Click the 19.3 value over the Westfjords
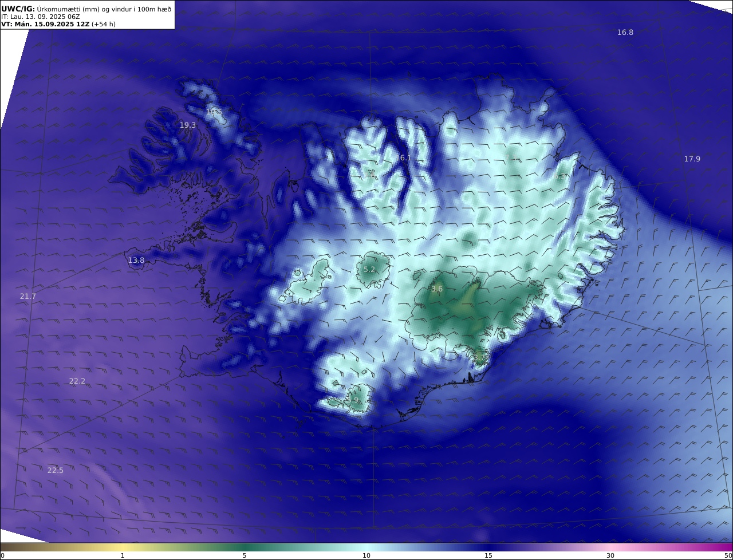Screen dimensions: 733x560 pos(188,125)
